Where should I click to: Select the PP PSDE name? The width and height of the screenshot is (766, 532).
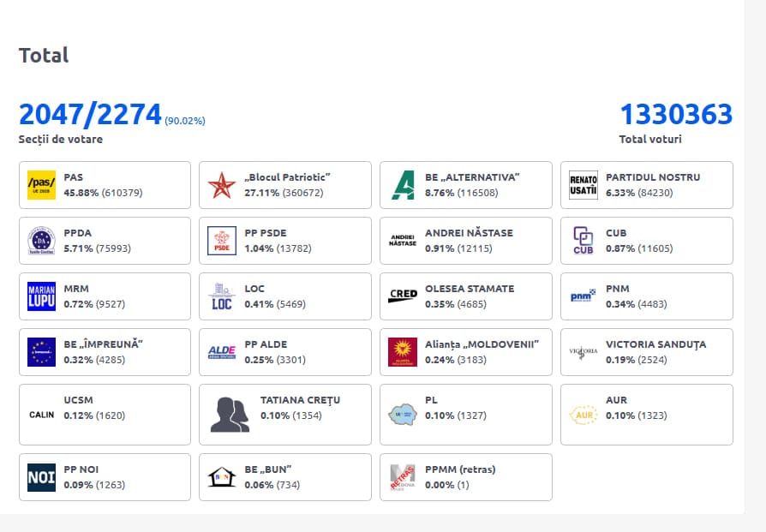click(x=266, y=233)
